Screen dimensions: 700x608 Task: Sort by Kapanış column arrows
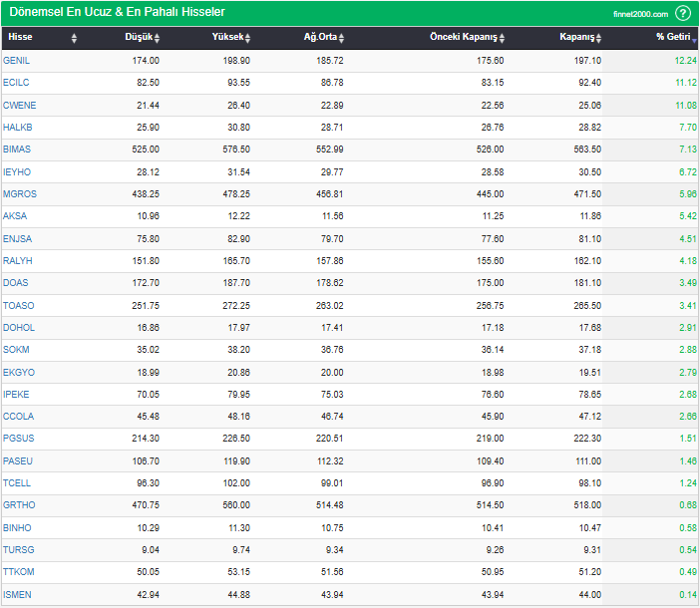click(x=599, y=38)
